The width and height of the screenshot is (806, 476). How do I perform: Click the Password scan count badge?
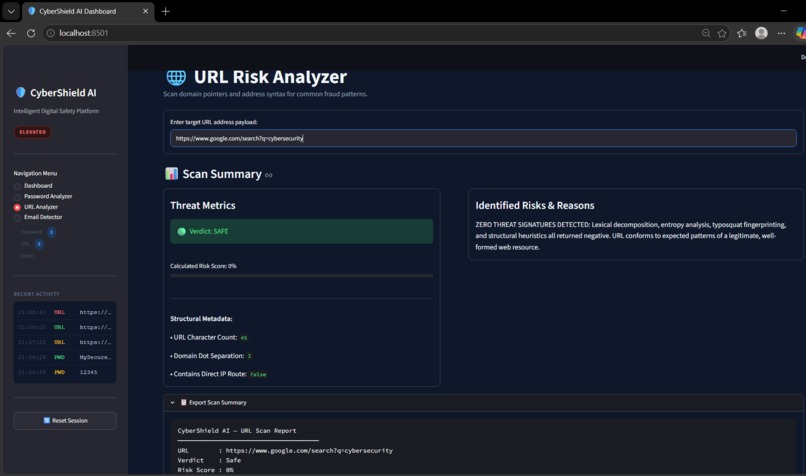pyautogui.click(x=51, y=232)
